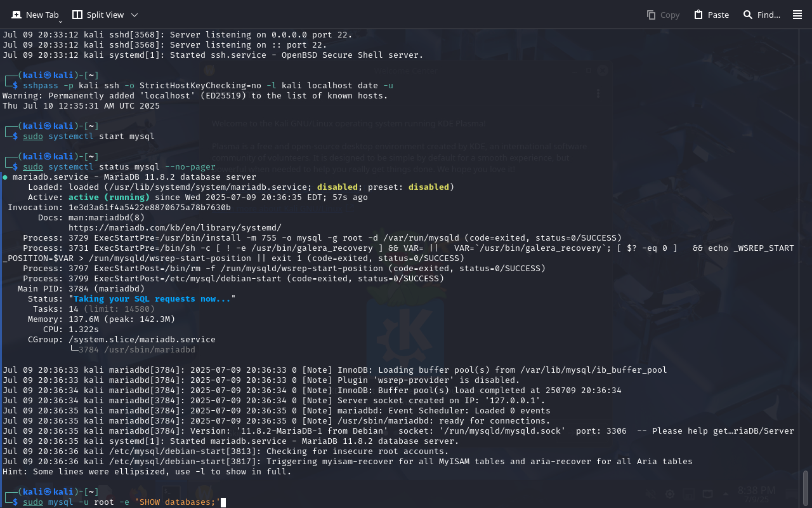Image resolution: width=812 pixels, height=508 pixels.
Task: Click the mariadb.service unit path after 'Loaded:'
Action: point(208,187)
